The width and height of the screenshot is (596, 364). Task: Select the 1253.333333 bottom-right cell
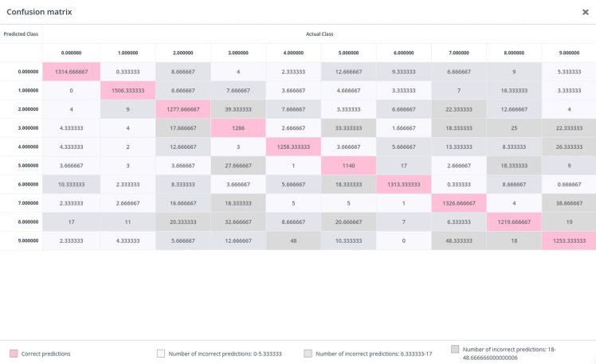(x=569, y=241)
